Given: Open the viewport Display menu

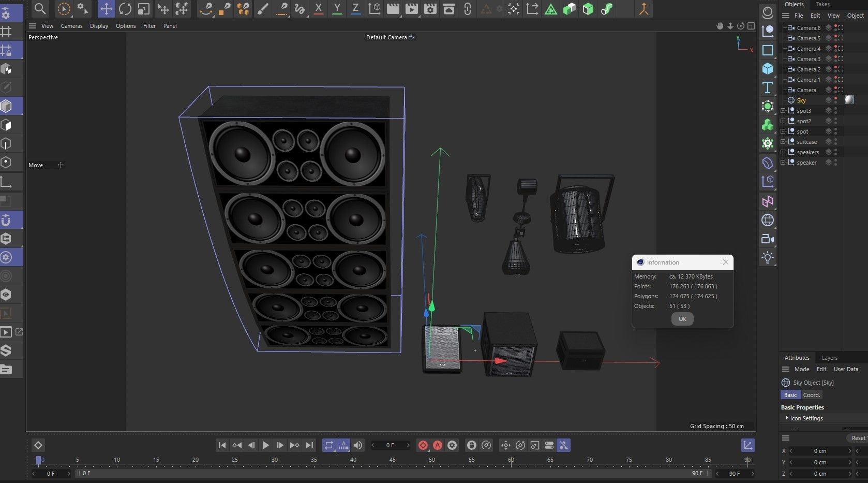Looking at the screenshot, I should coord(99,26).
